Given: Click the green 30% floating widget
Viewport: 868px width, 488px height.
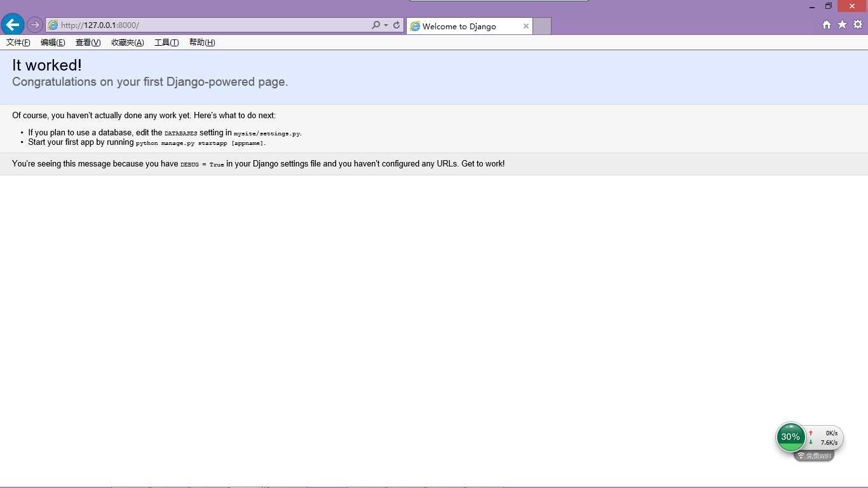Looking at the screenshot, I should tap(790, 437).
